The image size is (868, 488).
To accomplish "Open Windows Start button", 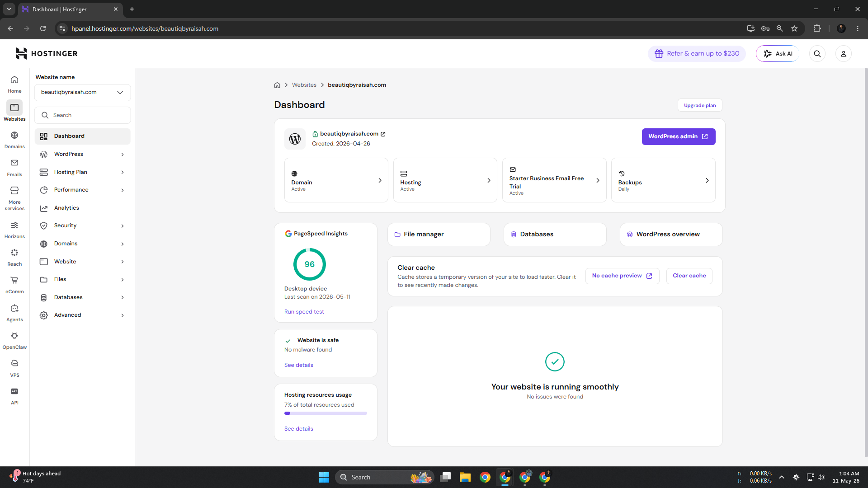I will 324,477.
